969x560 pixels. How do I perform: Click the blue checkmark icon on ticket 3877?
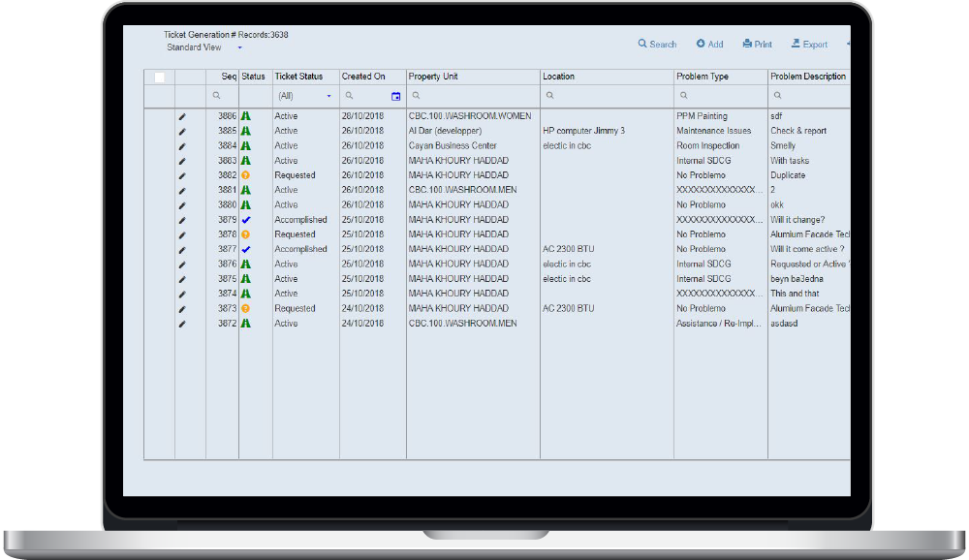pos(246,249)
